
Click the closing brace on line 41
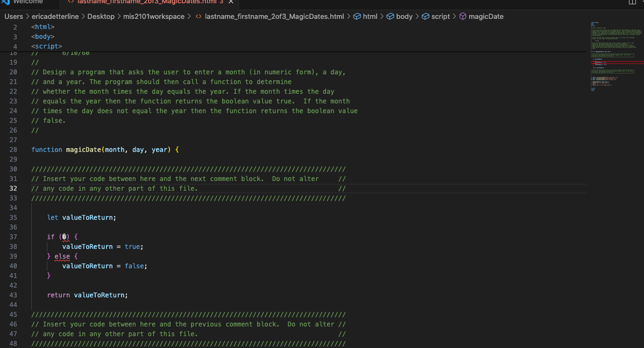coord(48,276)
